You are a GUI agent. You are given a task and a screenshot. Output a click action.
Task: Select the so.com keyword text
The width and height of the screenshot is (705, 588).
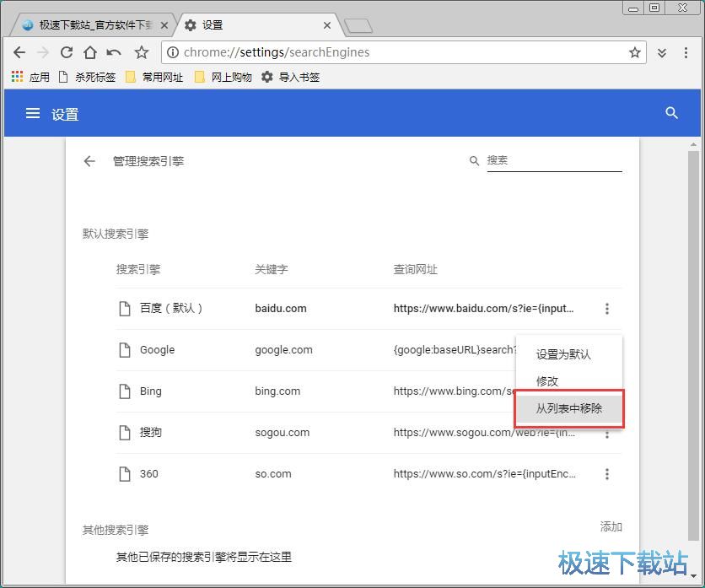click(273, 474)
